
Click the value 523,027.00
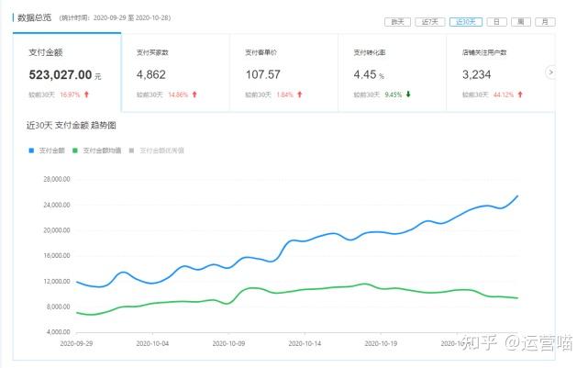tap(61, 74)
